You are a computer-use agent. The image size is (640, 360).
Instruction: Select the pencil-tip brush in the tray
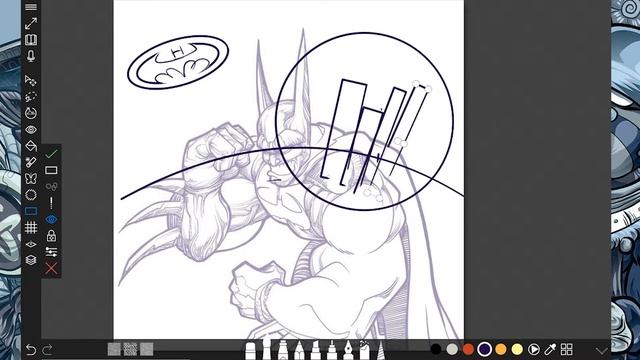click(299, 350)
